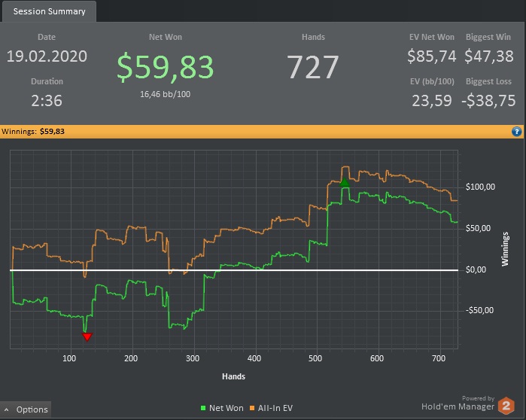526x420 pixels.
Task: Click the green Net Won legend swatch
Action: pos(203,408)
